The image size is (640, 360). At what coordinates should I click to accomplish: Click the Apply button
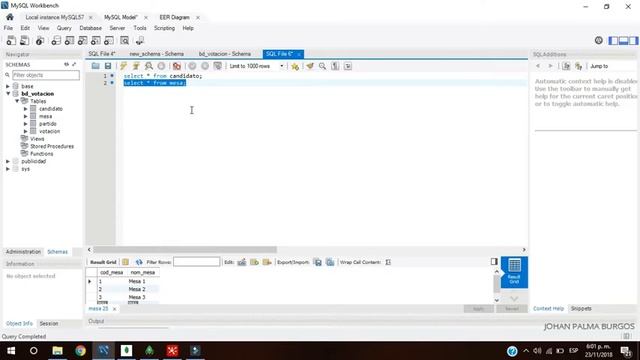478,309
